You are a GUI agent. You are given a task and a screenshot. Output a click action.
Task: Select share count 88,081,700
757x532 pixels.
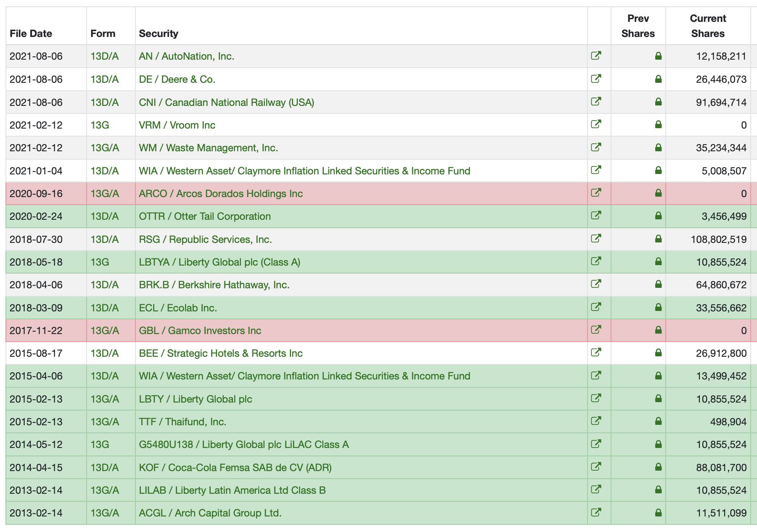click(721, 468)
